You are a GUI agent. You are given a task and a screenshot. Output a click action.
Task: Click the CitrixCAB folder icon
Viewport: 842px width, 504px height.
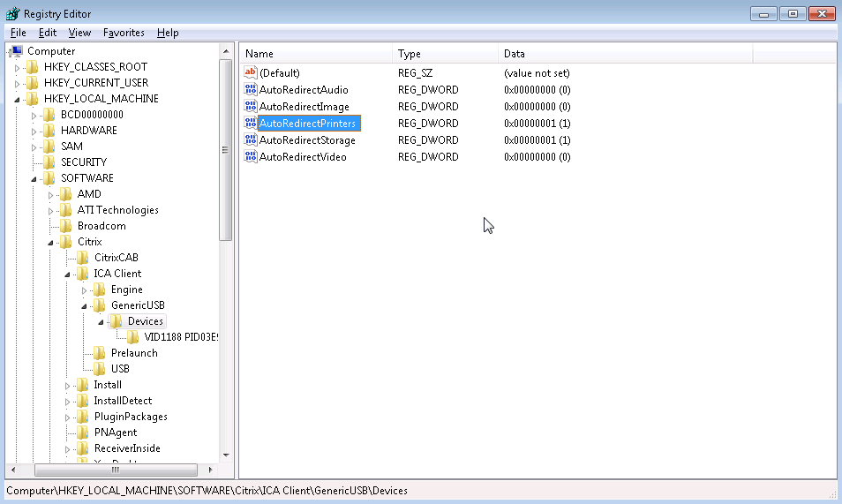(83, 258)
